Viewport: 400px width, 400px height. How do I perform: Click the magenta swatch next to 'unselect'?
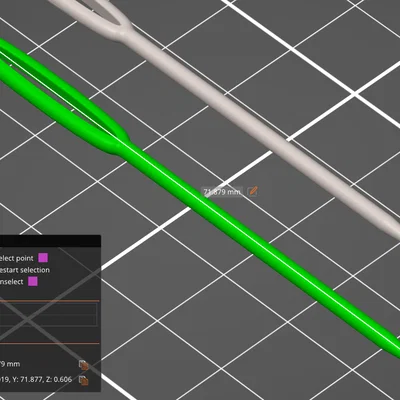click(x=33, y=281)
